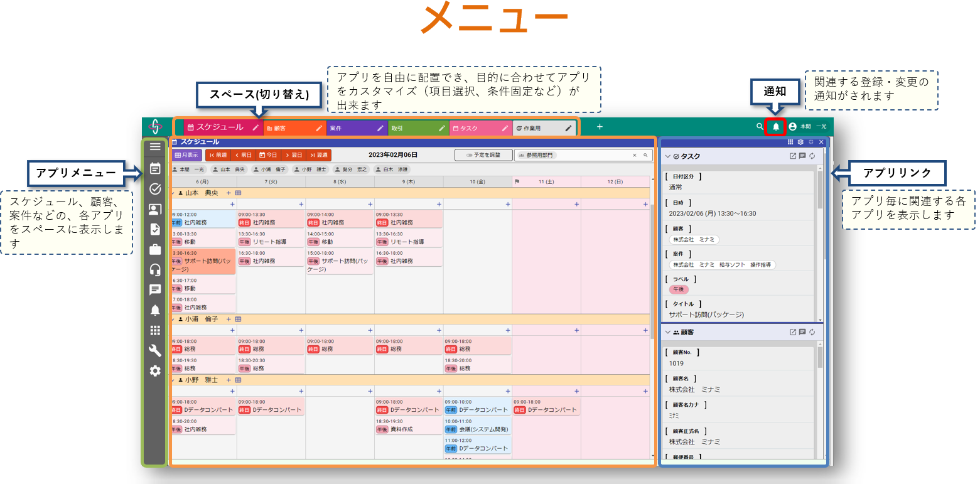Viewport: 980px width, 484px height.
Task: Refresh the タスク panel
Action: pyautogui.click(x=812, y=156)
